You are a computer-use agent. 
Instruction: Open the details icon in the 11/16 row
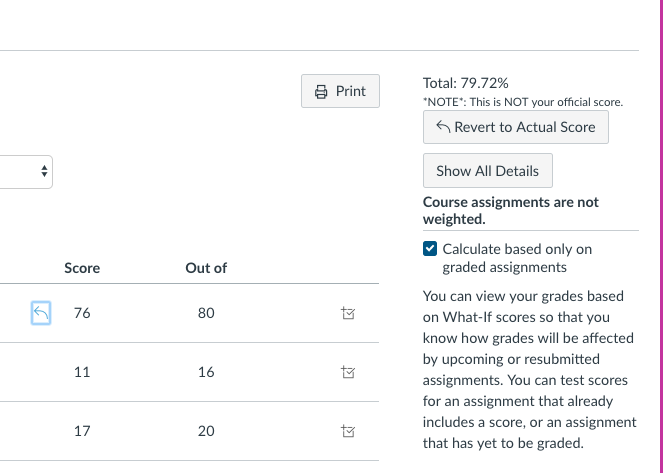pos(348,372)
